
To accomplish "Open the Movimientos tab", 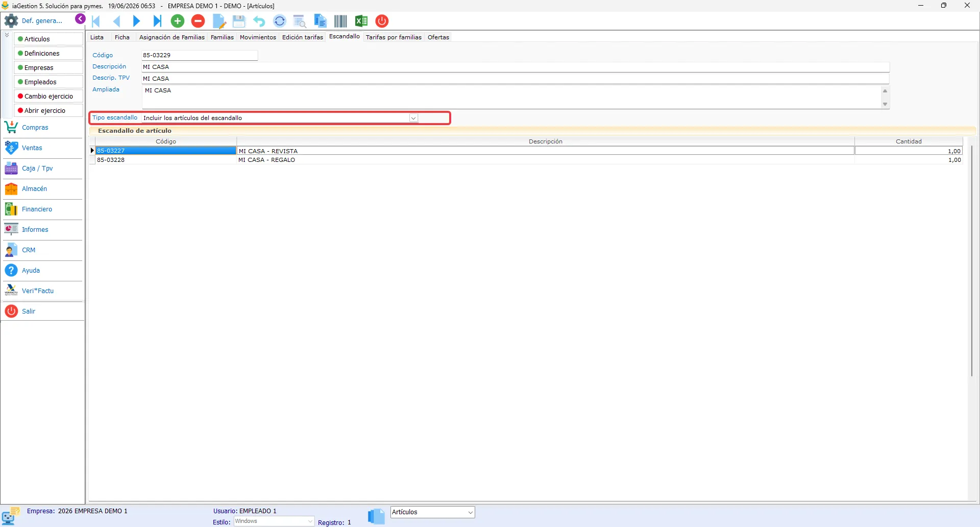I will pyautogui.click(x=258, y=37).
